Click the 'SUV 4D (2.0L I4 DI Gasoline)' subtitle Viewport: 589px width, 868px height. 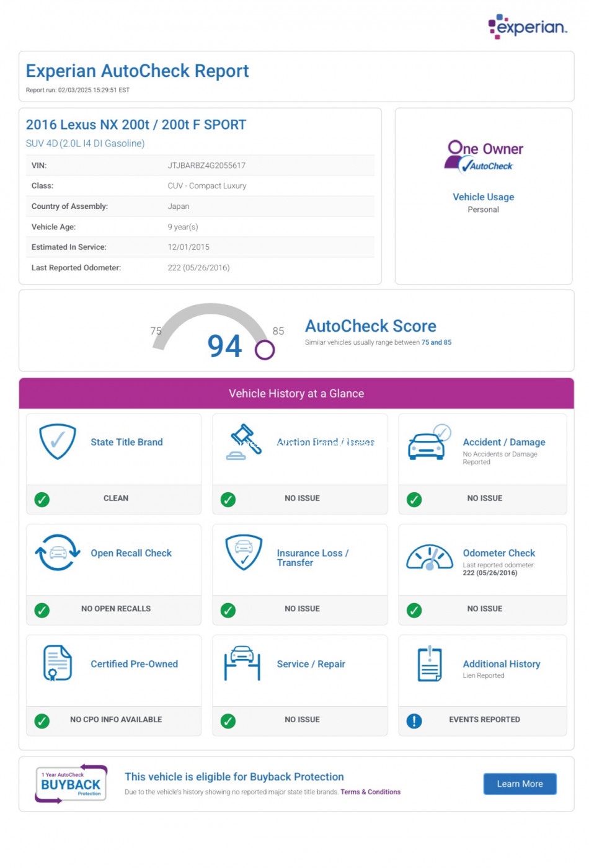click(x=85, y=143)
